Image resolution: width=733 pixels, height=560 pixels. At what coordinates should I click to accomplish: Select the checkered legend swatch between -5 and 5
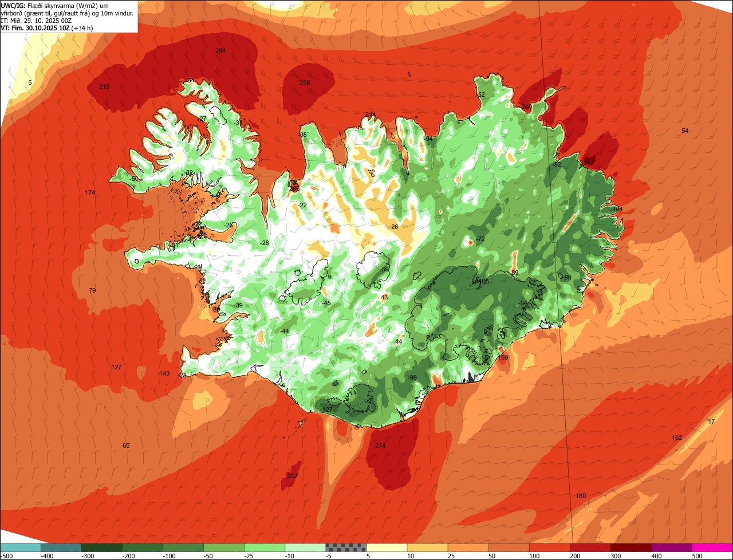[x=346, y=547]
